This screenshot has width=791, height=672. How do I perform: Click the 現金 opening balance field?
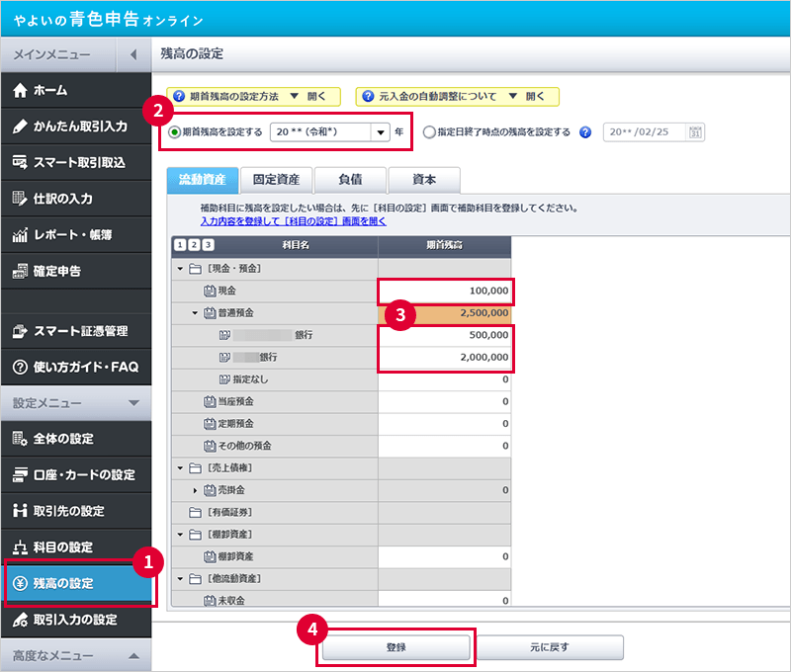coord(445,292)
